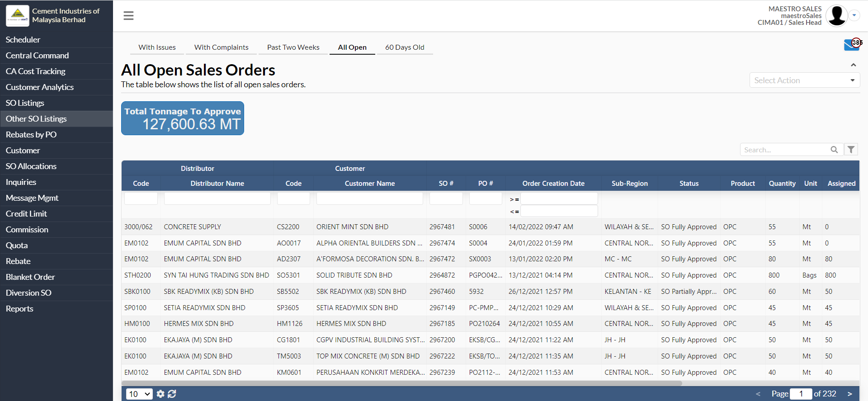Image resolution: width=868 pixels, height=401 pixels.
Task: Select ORIENT MINT SDN BHD customer cell
Action: click(370, 227)
